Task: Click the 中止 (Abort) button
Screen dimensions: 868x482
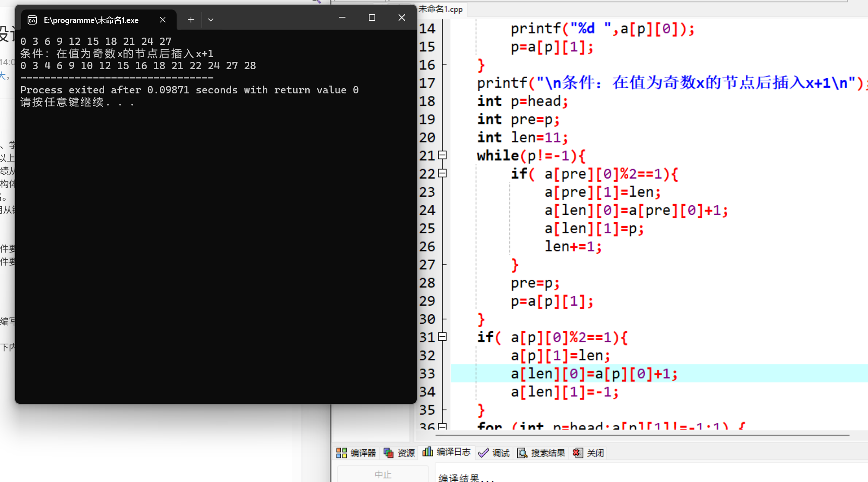Action: (x=383, y=474)
